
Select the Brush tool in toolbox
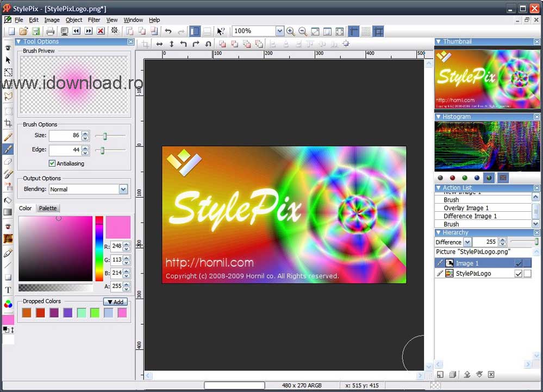click(x=8, y=149)
